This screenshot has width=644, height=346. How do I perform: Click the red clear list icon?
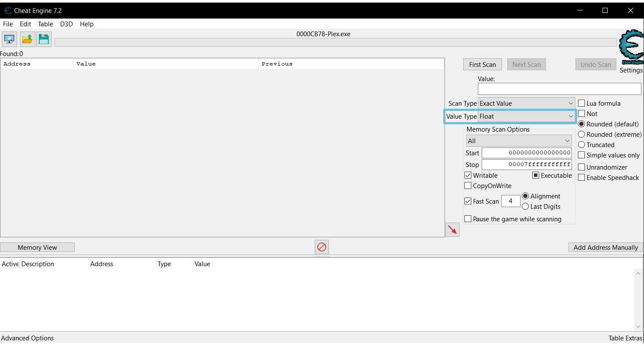click(x=322, y=247)
